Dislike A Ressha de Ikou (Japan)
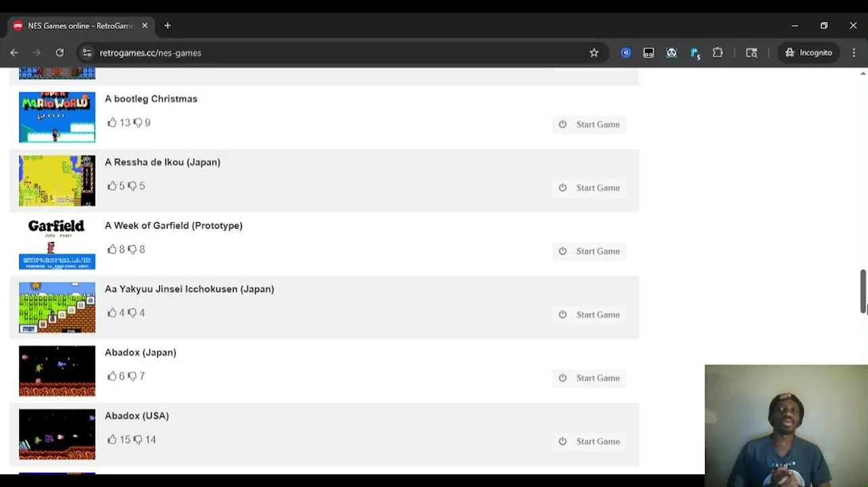 (132, 186)
